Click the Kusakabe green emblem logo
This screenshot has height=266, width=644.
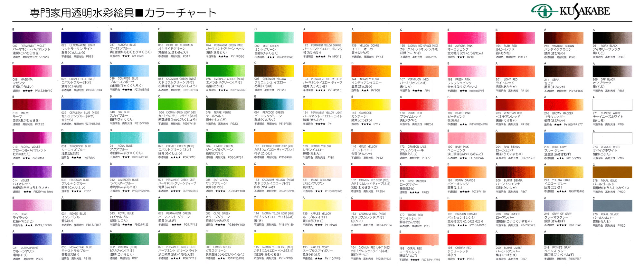(544, 12)
